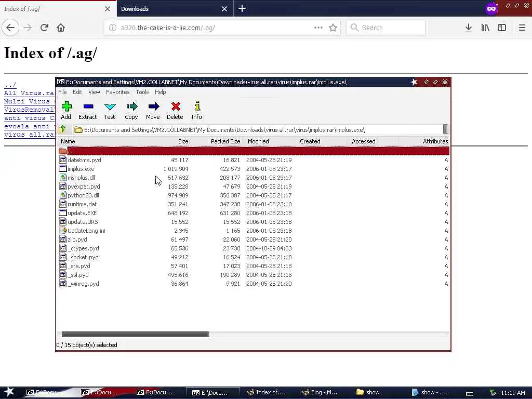The image size is (532, 399).
Task: Open the address path dropdown in 7-Zip
Action: [445, 129]
